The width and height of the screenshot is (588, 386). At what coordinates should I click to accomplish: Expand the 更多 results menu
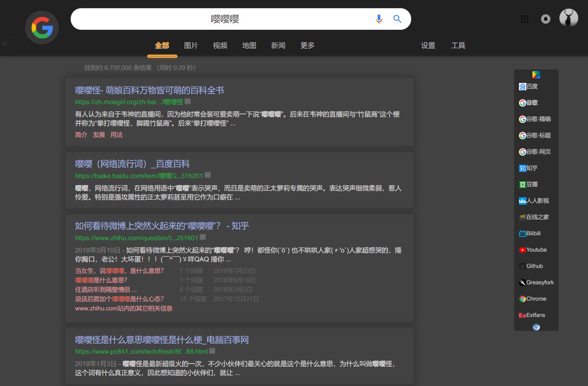click(x=307, y=45)
